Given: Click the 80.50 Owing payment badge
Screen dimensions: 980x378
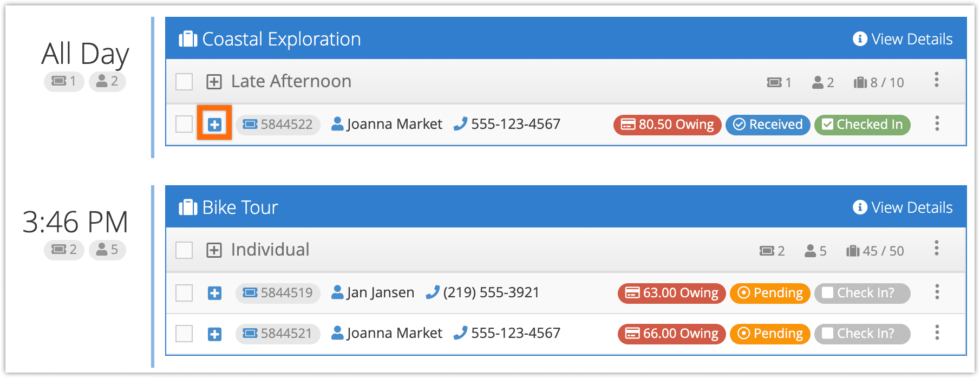Looking at the screenshot, I should (667, 125).
